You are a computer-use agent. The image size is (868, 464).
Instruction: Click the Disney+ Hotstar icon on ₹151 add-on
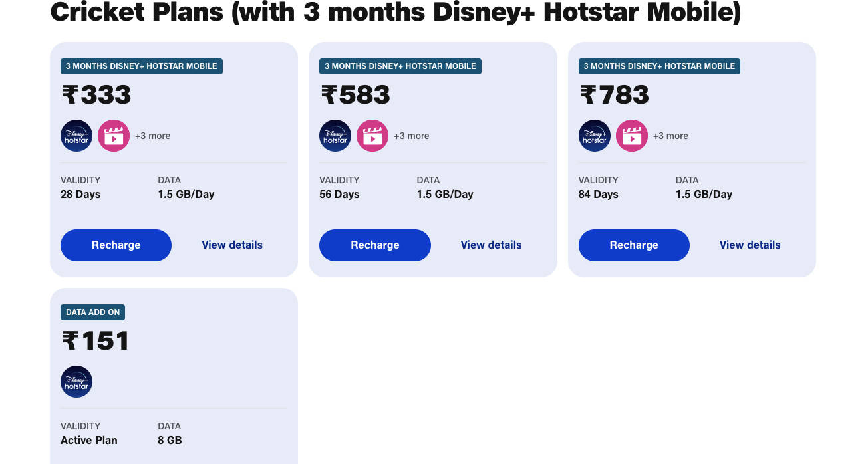(x=76, y=381)
